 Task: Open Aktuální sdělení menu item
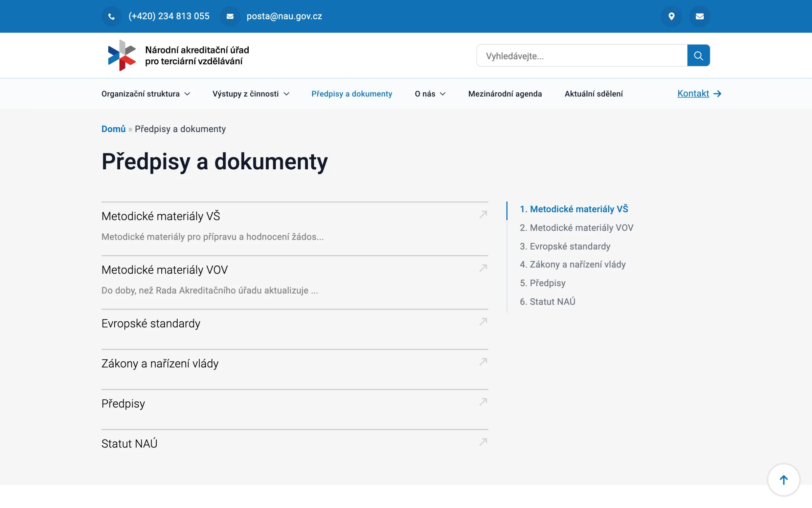(593, 94)
